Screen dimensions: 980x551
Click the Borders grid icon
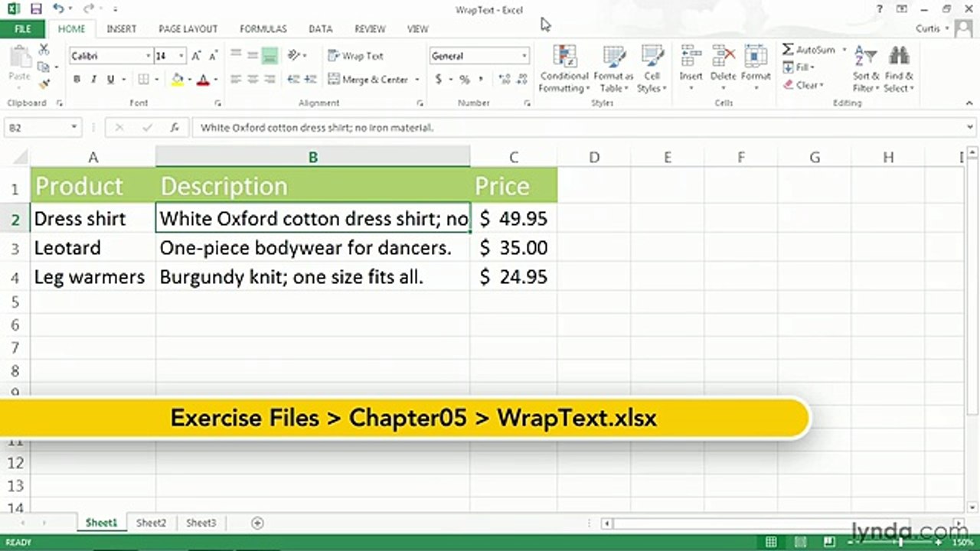[143, 80]
